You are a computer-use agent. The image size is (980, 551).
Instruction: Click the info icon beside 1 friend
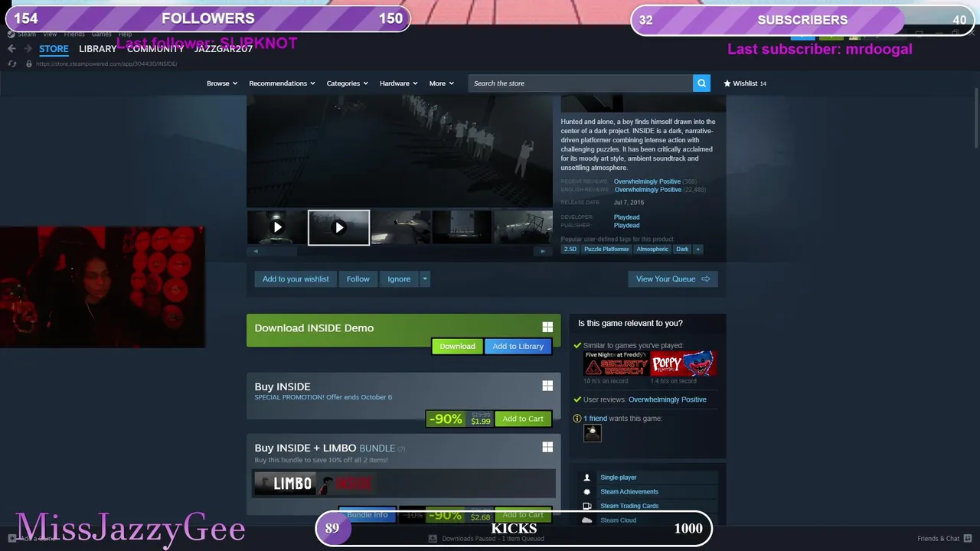click(577, 419)
